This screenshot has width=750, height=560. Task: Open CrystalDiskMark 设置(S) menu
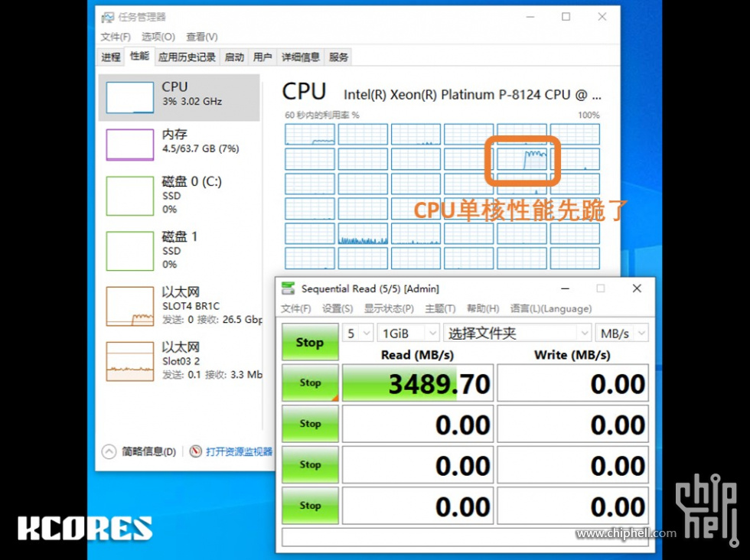[337, 309]
